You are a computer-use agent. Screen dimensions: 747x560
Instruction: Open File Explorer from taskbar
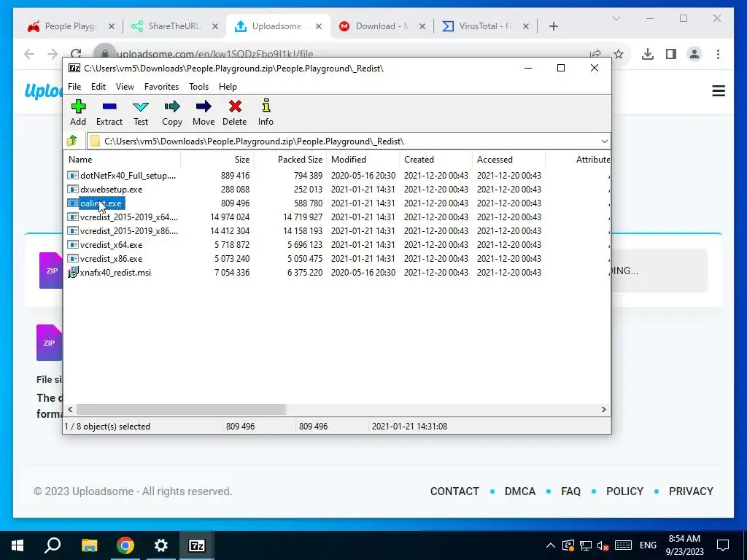[89, 545]
